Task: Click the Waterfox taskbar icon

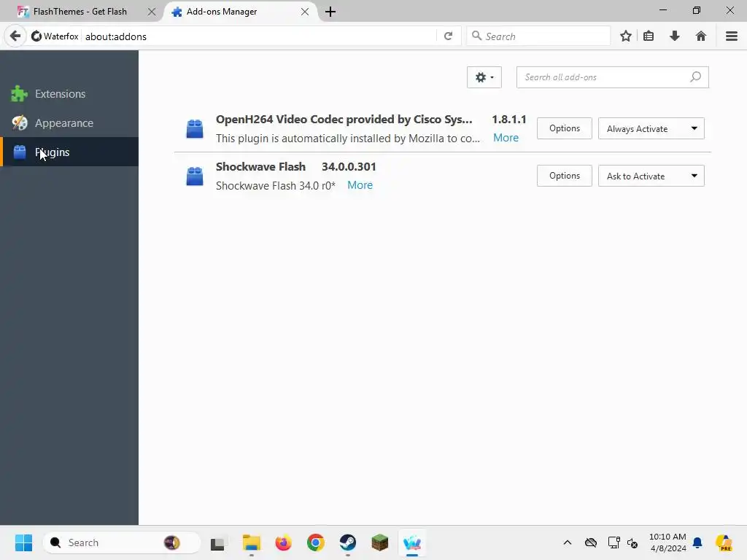Action: (x=412, y=542)
